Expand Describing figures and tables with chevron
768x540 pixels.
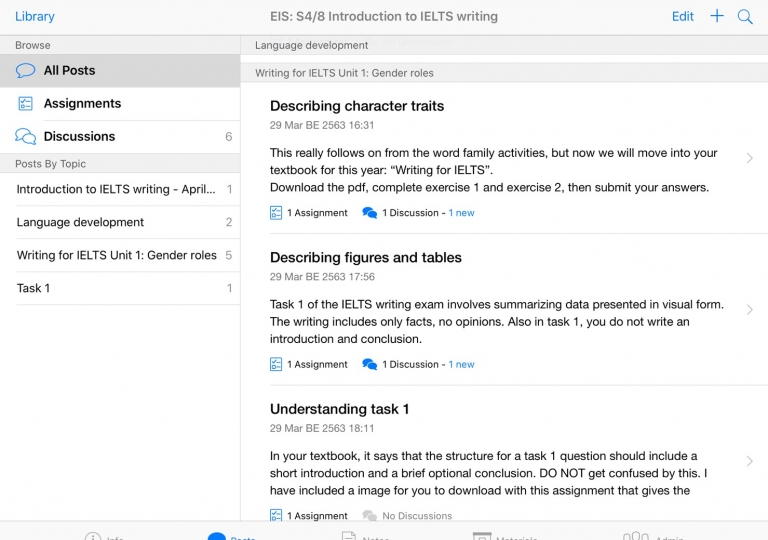tap(749, 309)
